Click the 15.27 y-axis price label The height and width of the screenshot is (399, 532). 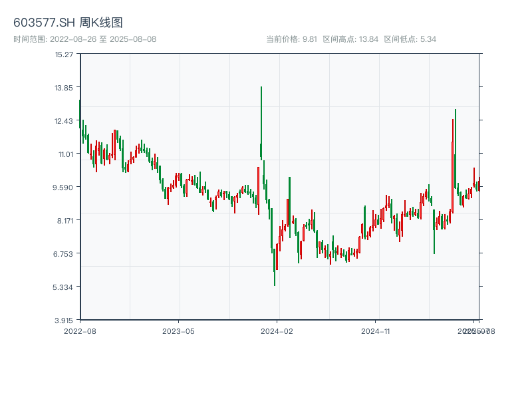[65, 54]
